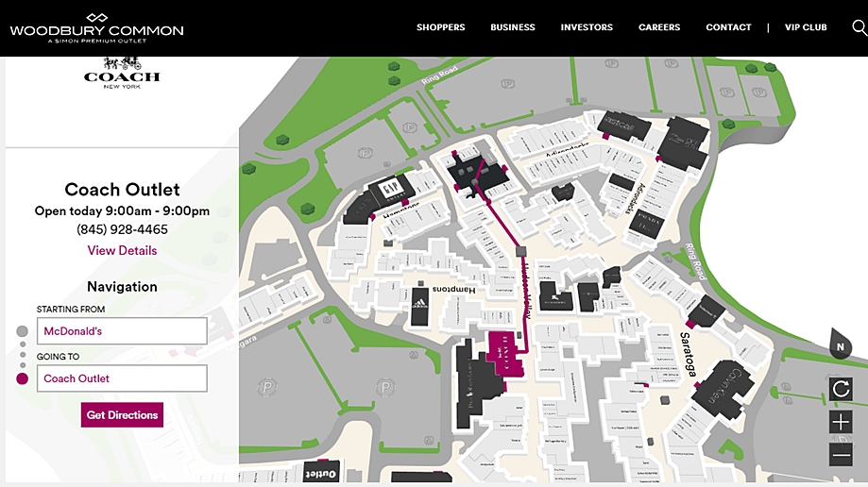Image resolution: width=868 pixels, height=487 pixels.
Task: Open the VIP CLUB link
Action: (806, 27)
